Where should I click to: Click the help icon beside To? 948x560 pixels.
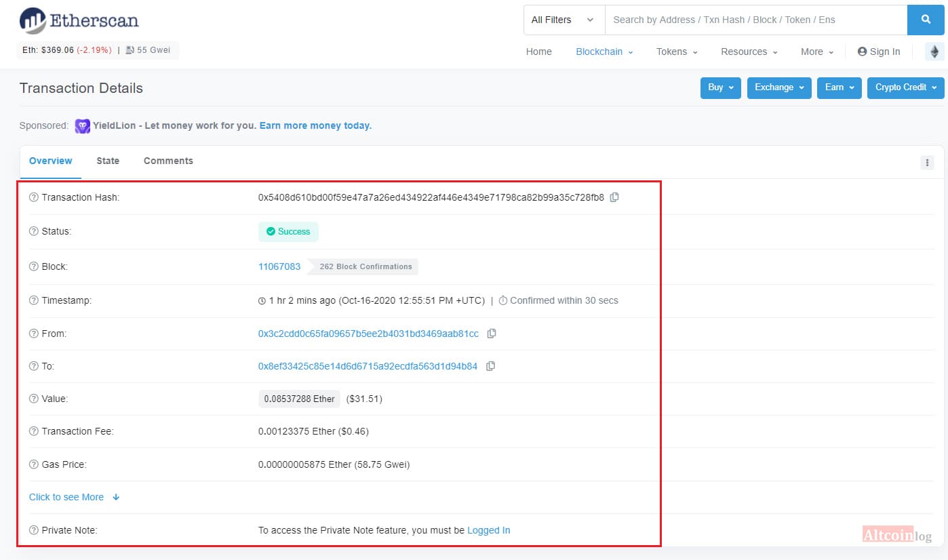pyautogui.click(x=34, y=366)
